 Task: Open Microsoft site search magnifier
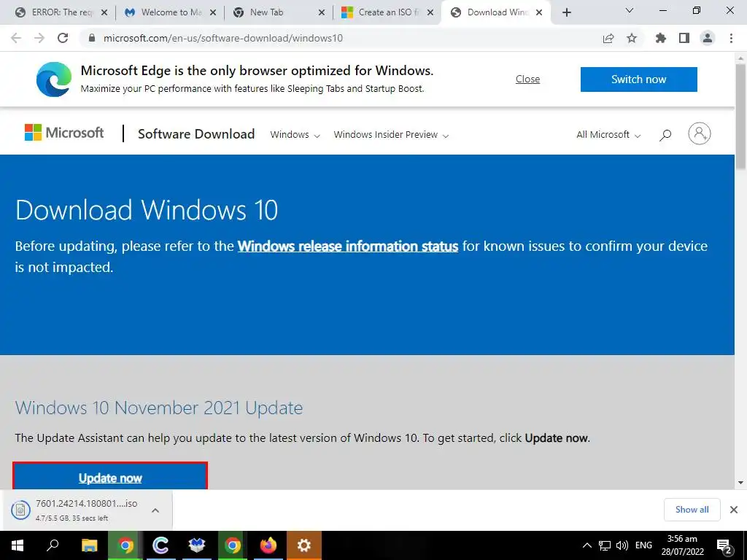pos(665,135)
